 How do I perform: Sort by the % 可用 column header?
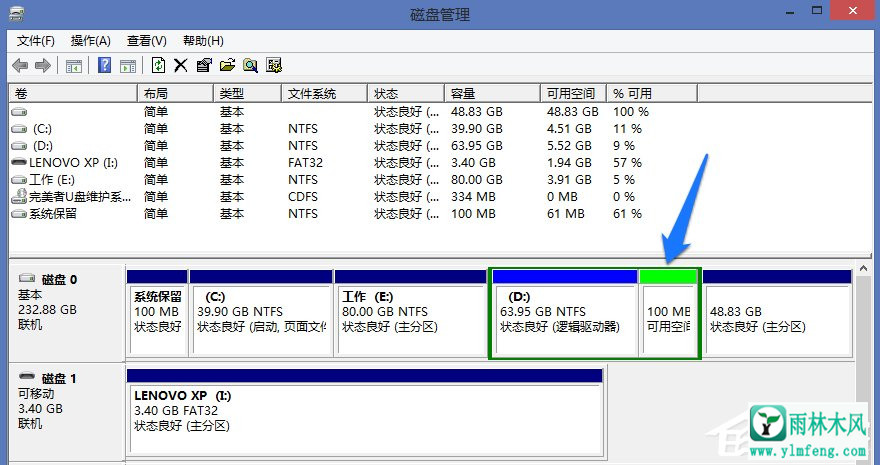coord(653,94)
